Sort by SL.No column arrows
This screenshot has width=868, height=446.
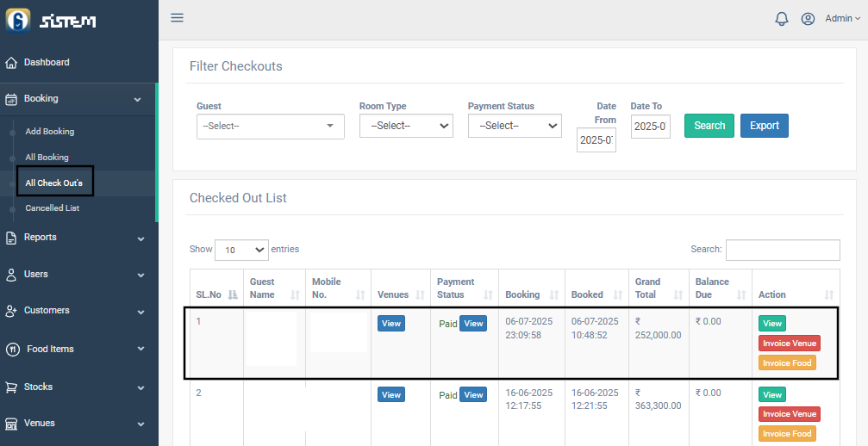(233, 295)
